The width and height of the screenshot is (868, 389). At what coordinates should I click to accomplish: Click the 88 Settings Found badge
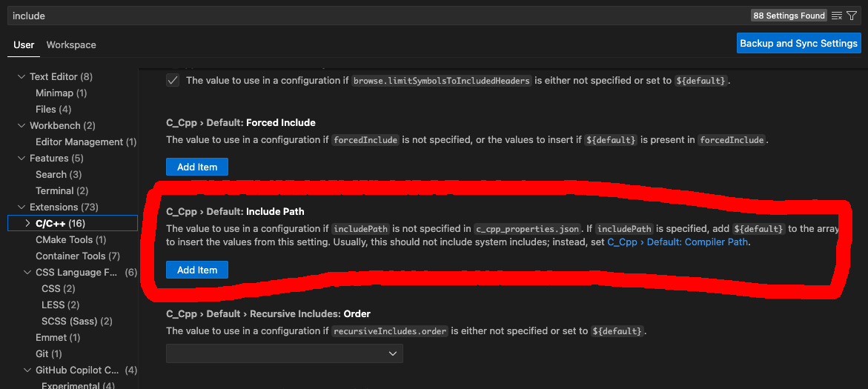point(789,16)
